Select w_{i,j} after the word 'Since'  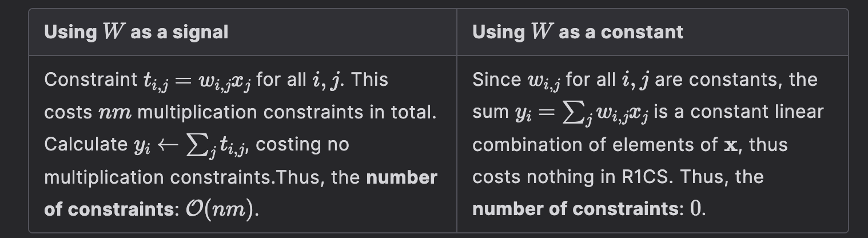point(543,81)
